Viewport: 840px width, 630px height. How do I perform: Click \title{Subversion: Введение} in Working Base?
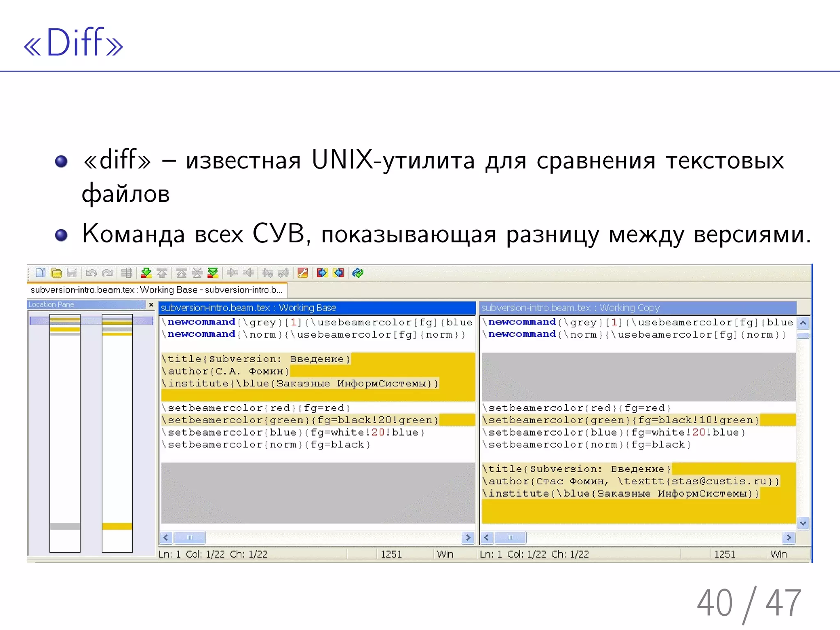(x=256, y=359)
